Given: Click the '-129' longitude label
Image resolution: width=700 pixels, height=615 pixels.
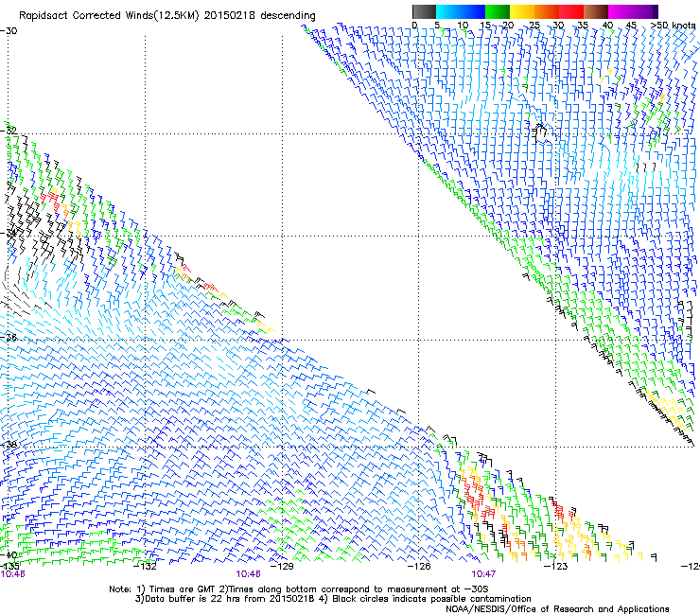Looking at the screenshot, I should (x=283, y=567).
